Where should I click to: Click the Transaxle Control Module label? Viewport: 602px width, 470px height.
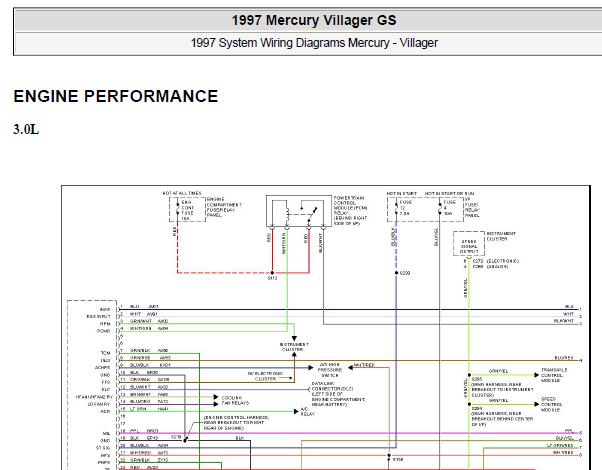pos(554,375)
